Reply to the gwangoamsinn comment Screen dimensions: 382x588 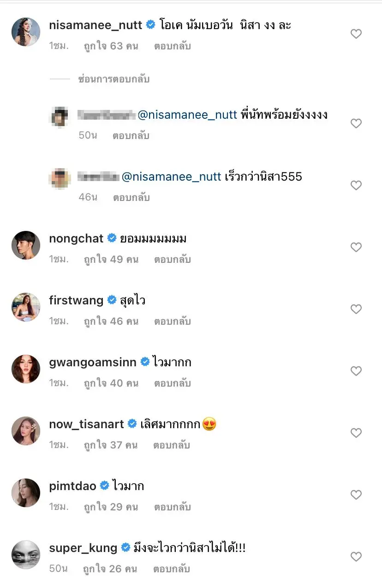[x=172, y=383]
